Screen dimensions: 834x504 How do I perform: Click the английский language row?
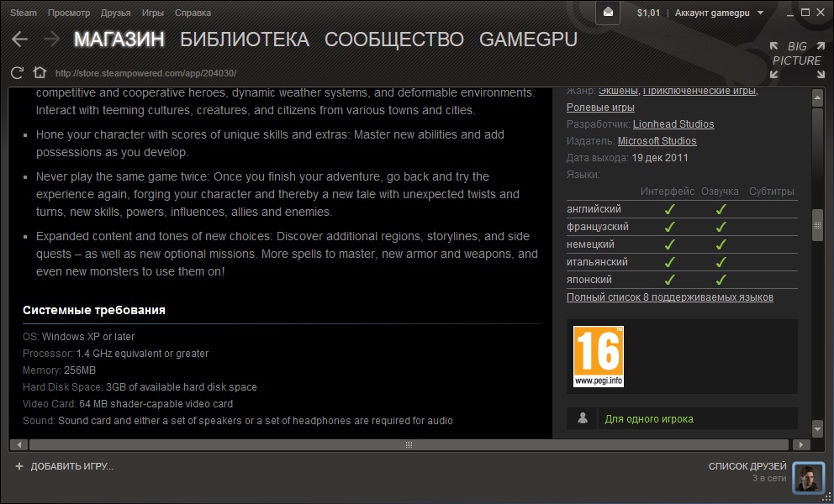point(682,209)
